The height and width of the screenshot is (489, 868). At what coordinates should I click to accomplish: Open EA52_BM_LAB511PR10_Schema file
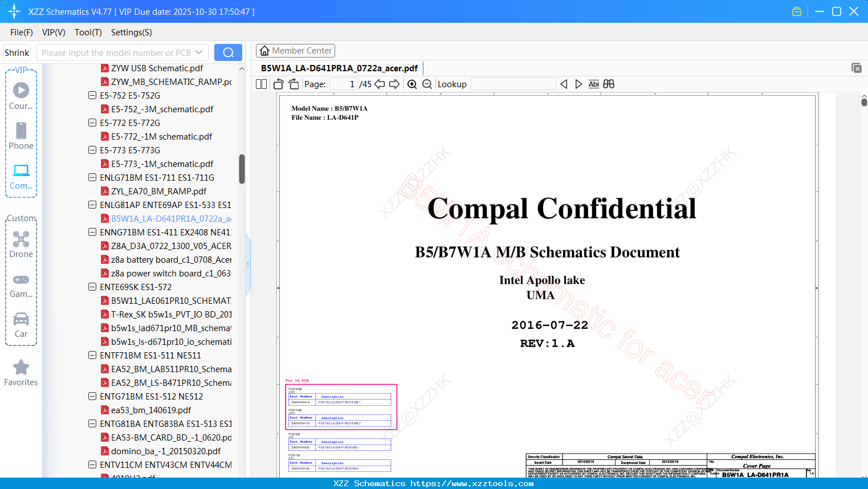[x=171, y=369]
